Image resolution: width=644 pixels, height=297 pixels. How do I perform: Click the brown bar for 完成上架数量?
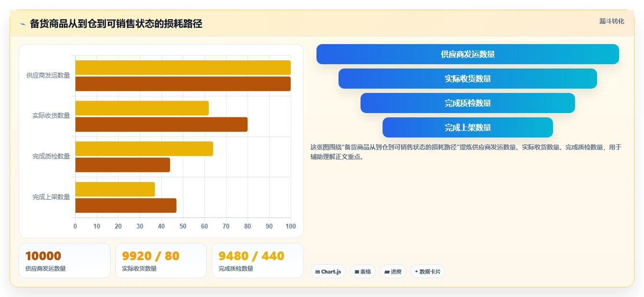tap(126, 206)
